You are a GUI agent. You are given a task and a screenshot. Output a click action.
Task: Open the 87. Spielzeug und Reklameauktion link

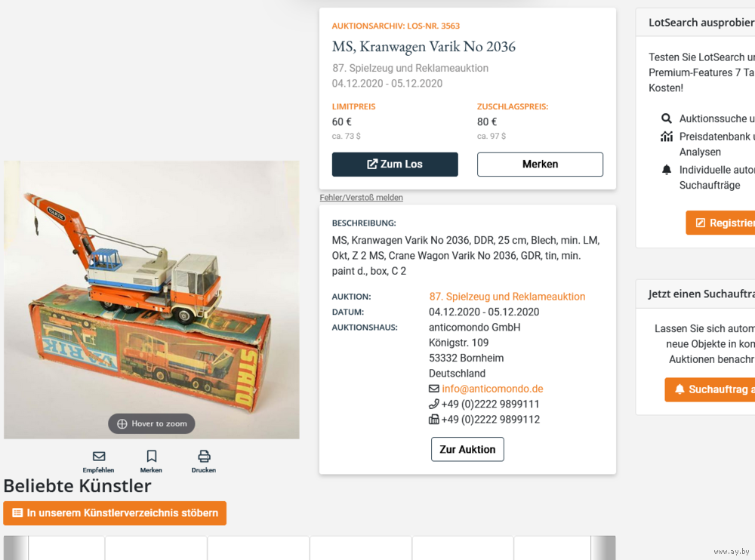tap(507, 297)
